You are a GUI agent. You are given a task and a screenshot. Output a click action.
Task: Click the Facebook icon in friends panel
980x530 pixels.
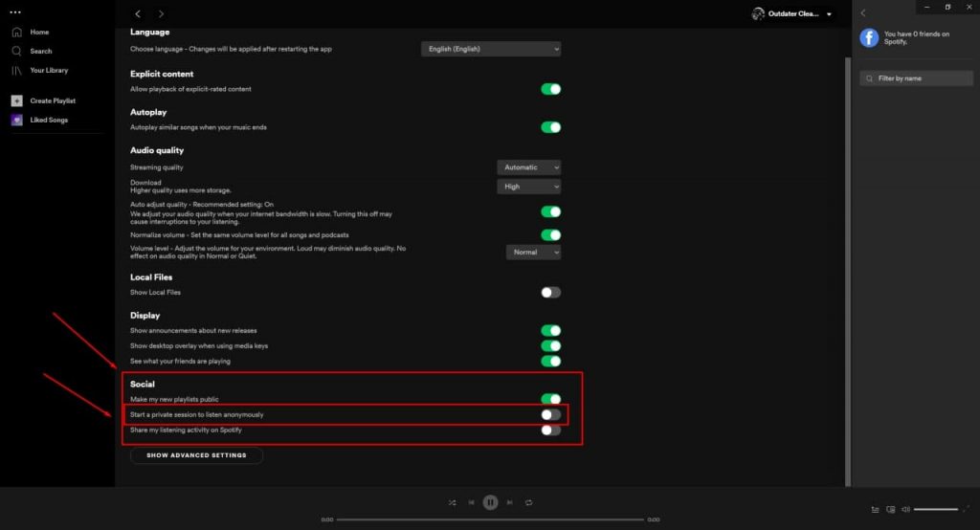[869, 38]
